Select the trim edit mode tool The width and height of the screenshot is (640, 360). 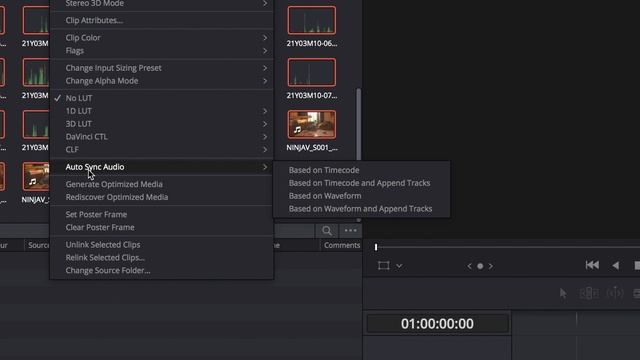click(589, 293)
